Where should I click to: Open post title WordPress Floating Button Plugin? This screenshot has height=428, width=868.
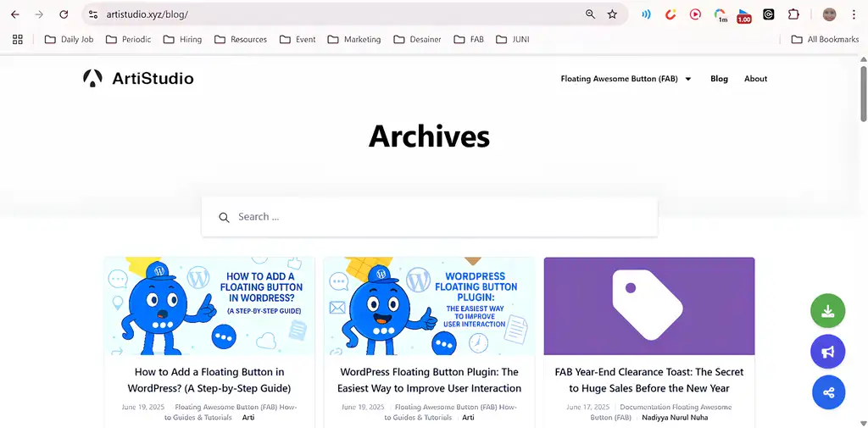pyautogui.click(x=429, y=380)
